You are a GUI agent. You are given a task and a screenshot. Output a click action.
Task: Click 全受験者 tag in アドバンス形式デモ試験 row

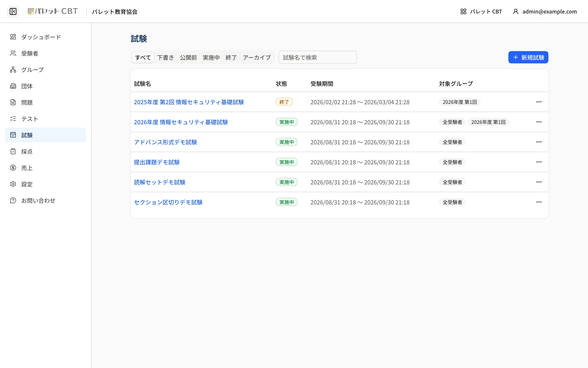click(452, 142)
